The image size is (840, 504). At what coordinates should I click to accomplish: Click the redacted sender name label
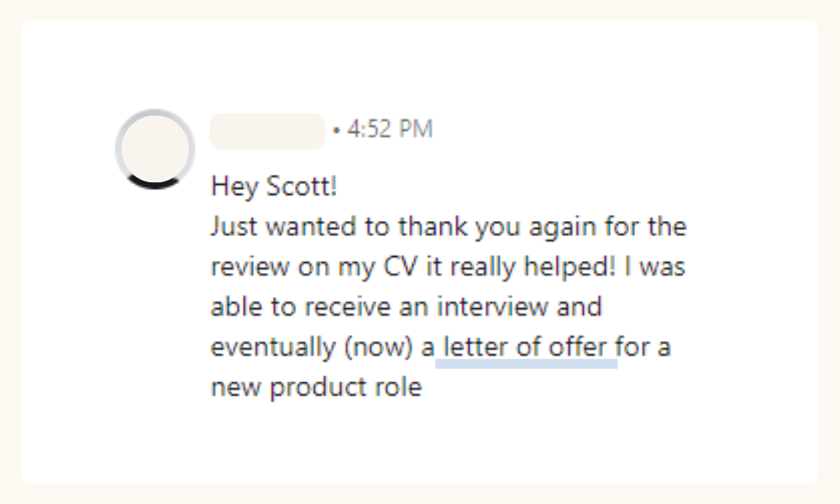267,131
